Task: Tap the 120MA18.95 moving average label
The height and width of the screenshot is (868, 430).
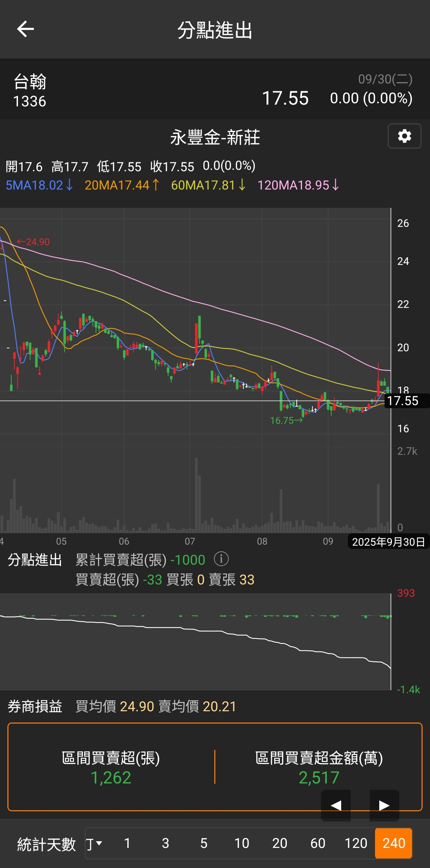Action: [x=298, y=185]
